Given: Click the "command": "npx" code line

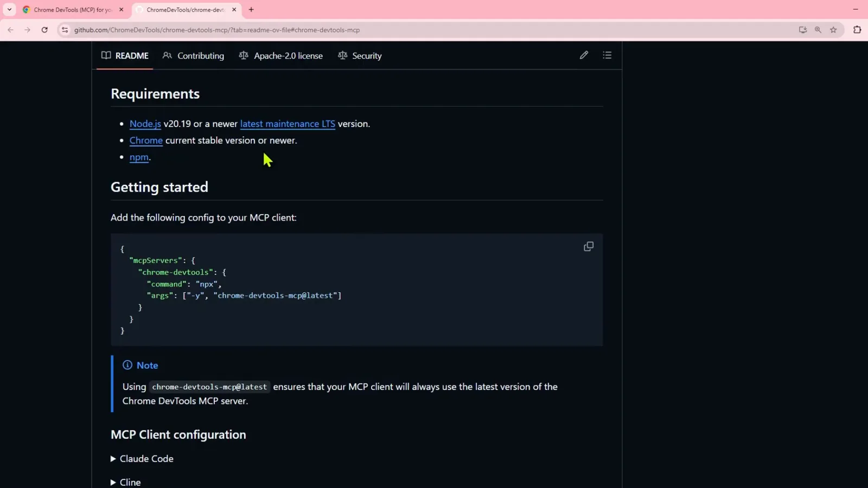Looking at the screenshot, I should coord(184,284).
